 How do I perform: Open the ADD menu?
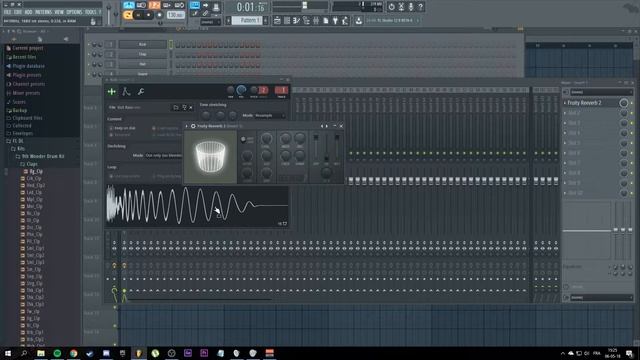pyautogui.click(x=28, y=12)
